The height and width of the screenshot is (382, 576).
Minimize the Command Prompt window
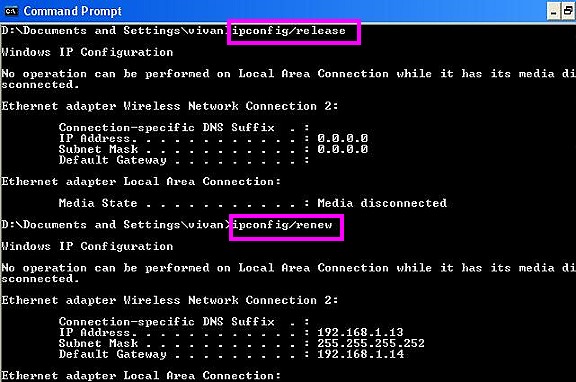click(554, 11)
